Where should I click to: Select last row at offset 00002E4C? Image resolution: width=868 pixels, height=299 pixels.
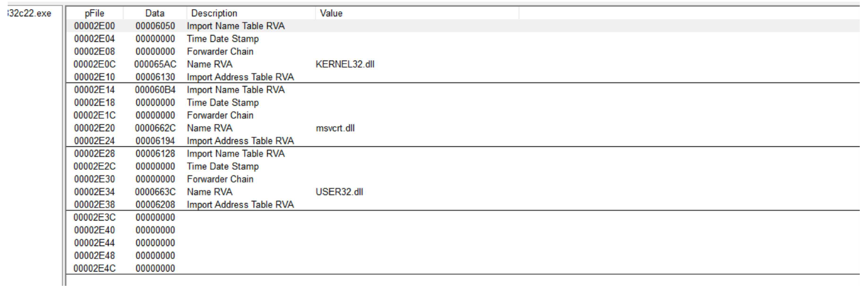94,268
